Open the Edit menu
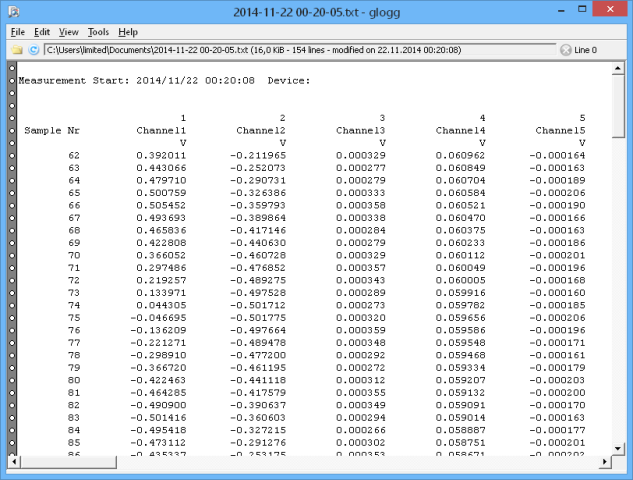 [x=42, y=32]
